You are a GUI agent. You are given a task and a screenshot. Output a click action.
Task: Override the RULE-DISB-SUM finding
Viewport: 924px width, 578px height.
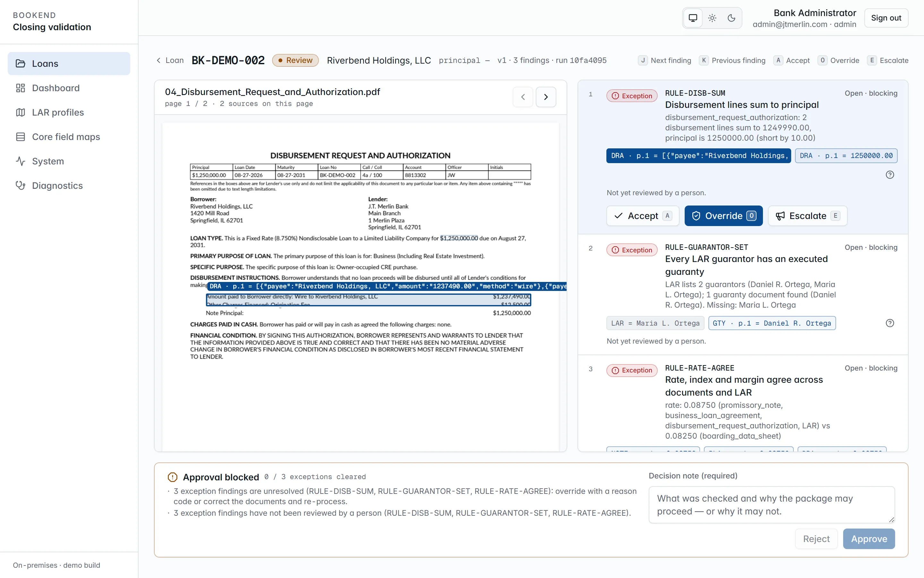[x=723, y=216]
